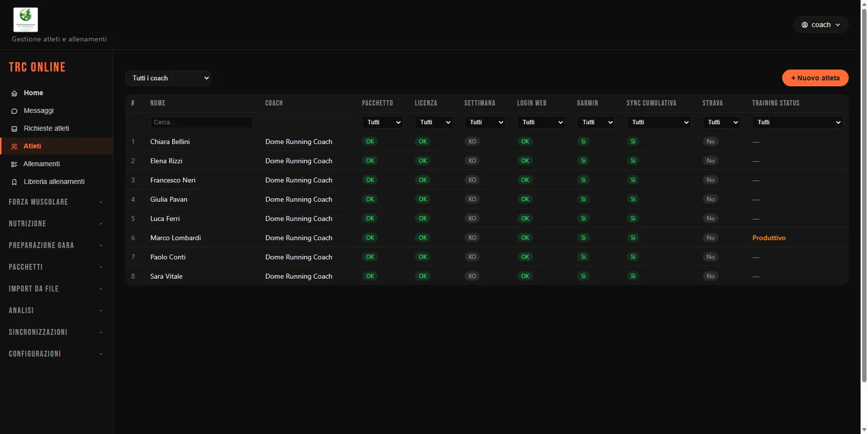Open the Settimana filter dropdown
This screenshot has width=868, height=434.
pyautogui.click(x=485, y=122)
